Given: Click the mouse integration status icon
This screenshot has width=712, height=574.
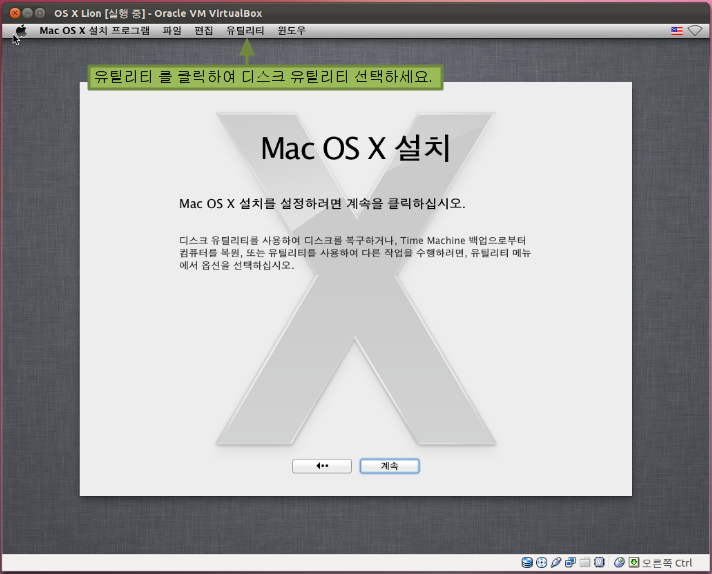Looking at the screenshot, I should 619,563.
